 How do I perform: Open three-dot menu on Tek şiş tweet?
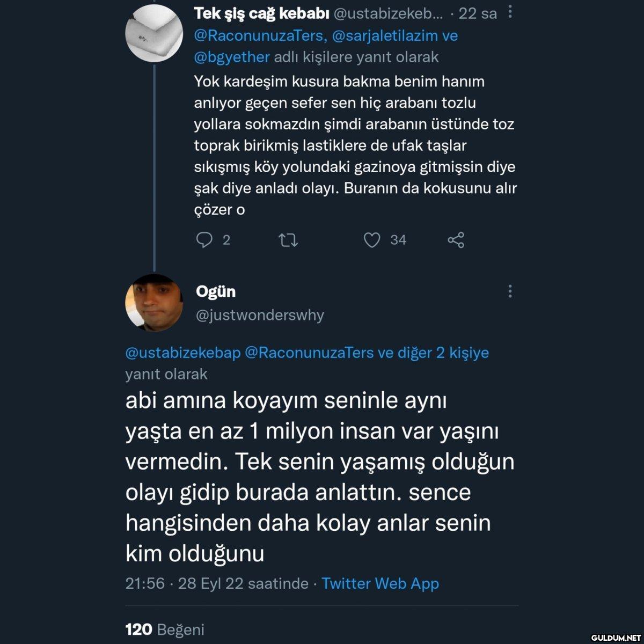(x=510, y=12)
